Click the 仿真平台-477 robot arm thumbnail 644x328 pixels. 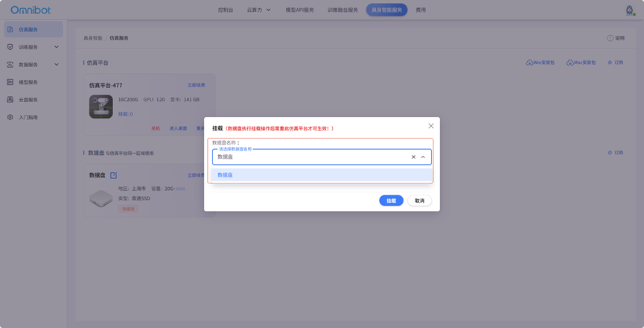(101, 107)
